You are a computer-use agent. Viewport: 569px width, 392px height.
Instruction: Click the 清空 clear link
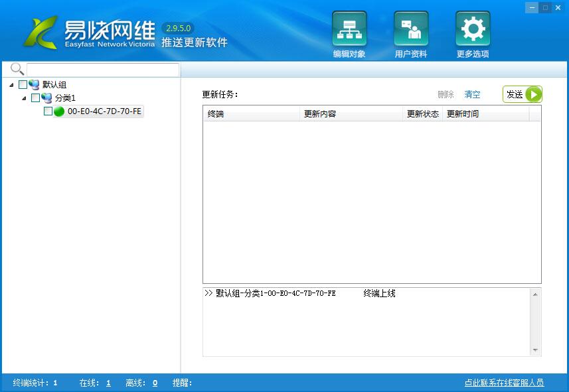click(x=472, y=94)
